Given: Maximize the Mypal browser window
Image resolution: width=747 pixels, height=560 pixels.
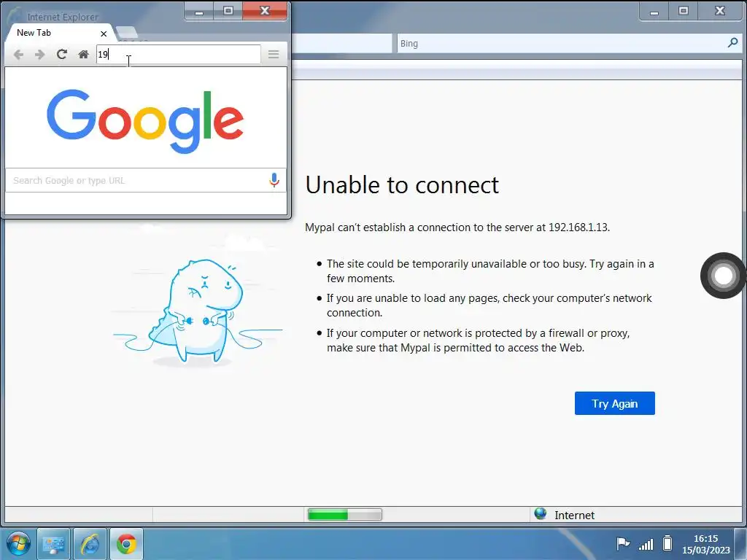Looking at the screenshot, I should [683, 11].
